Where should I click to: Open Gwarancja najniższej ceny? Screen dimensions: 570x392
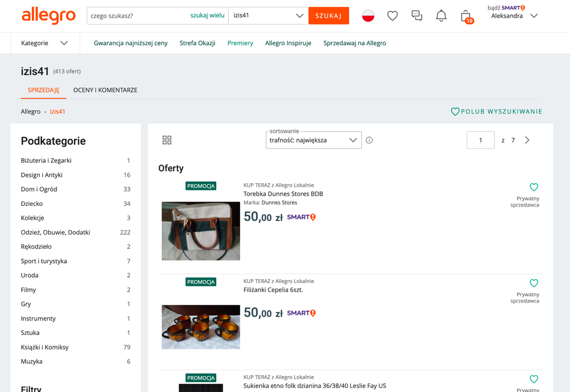click(131, 43)
